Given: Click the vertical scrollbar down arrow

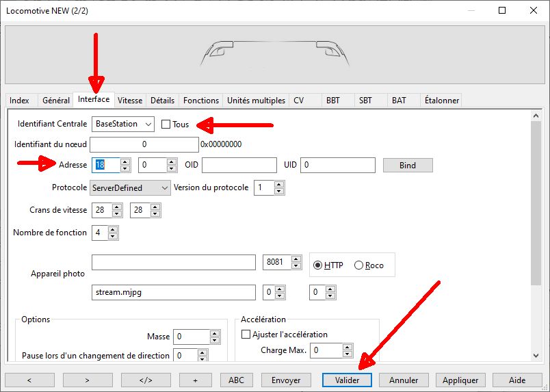Looking at the screenshot, I should pyautogui.click(x=536, y=356).
